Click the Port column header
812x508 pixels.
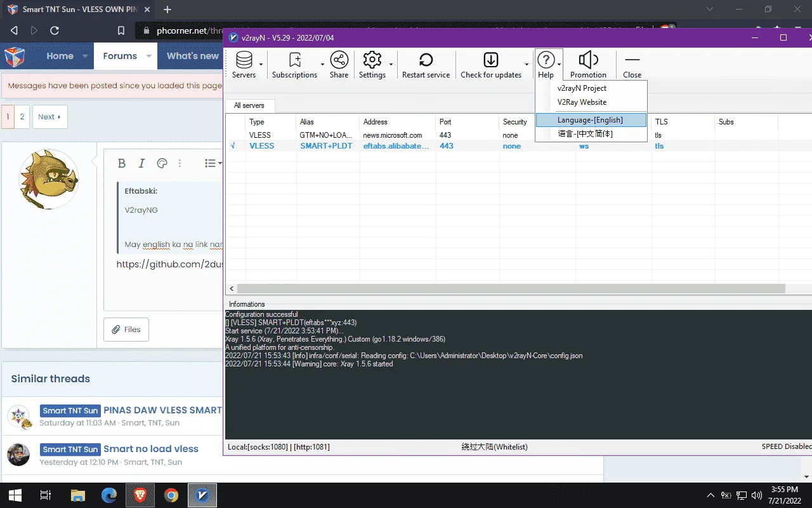(468, 122)
